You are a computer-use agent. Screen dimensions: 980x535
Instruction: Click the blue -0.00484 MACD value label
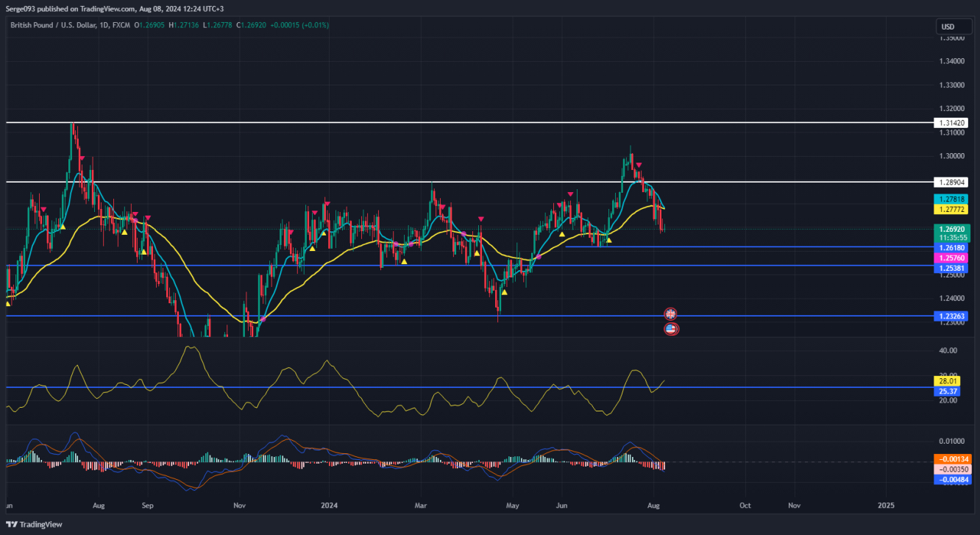954,480
